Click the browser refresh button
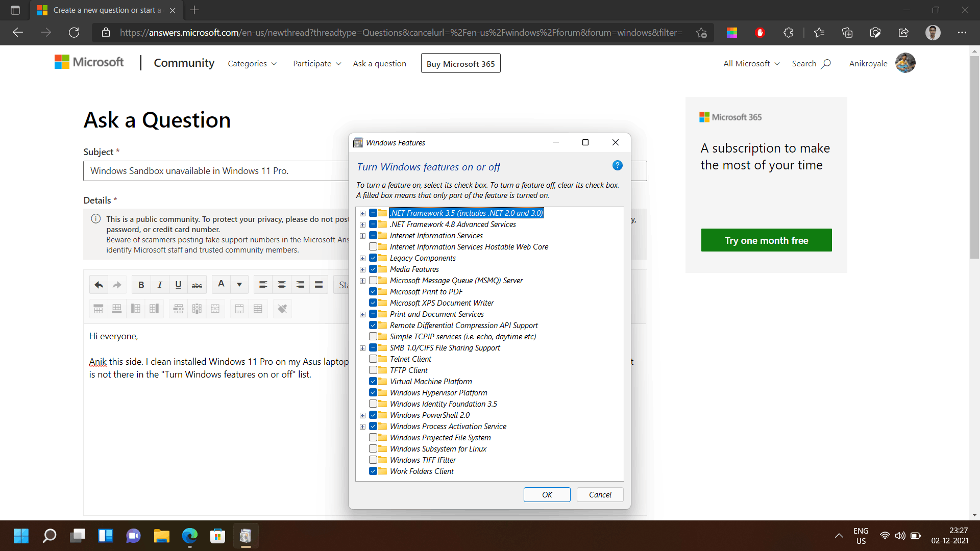This screenshot has height=551, width=980. (74, 33)
